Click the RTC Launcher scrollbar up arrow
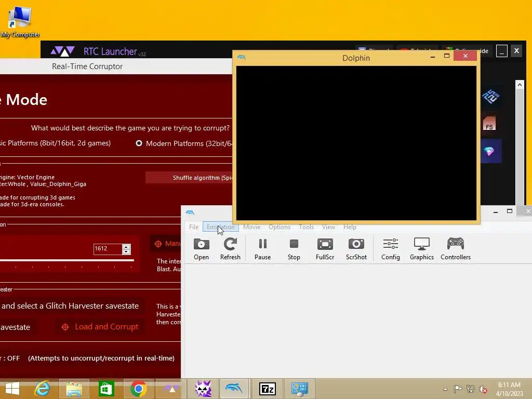532x399 pixels. click(520, 85)
